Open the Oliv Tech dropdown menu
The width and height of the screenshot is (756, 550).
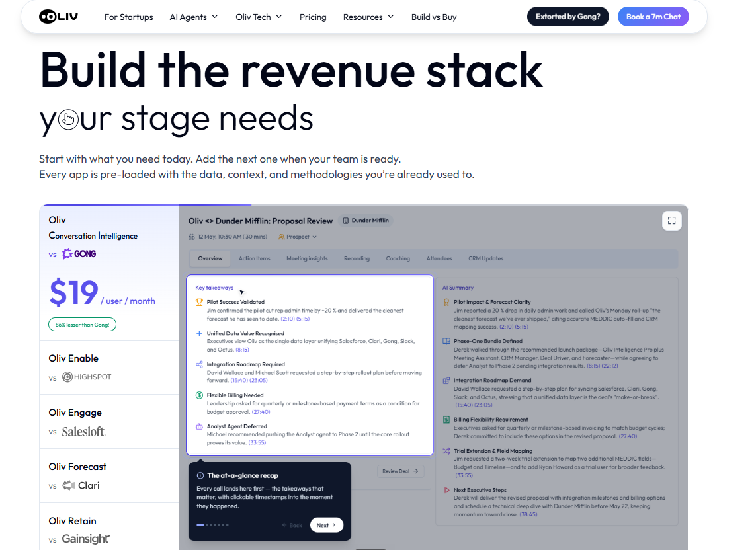tap(259, 17)
